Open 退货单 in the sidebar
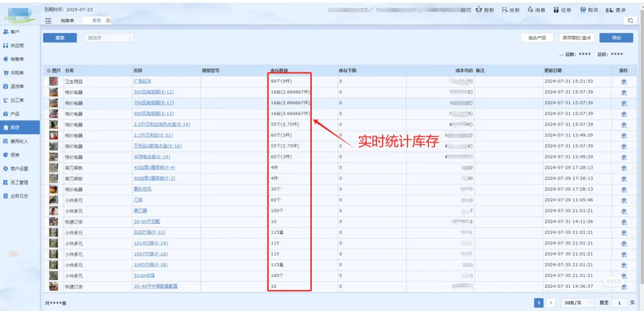Image resolution: width=644 pixels, height=311 pixels. 20,86
